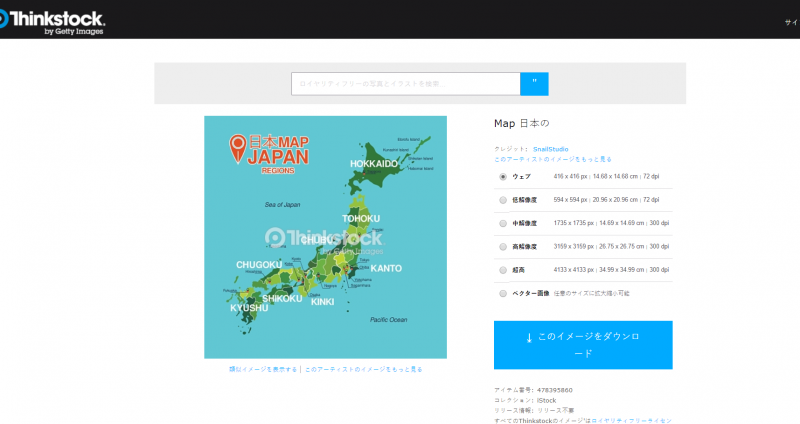Click the artist images link under the credit
Screen dimensions: 800x424
552,159
